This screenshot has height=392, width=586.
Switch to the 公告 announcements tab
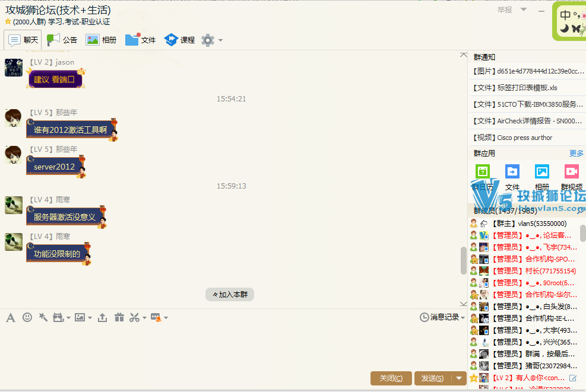[62, 40]
